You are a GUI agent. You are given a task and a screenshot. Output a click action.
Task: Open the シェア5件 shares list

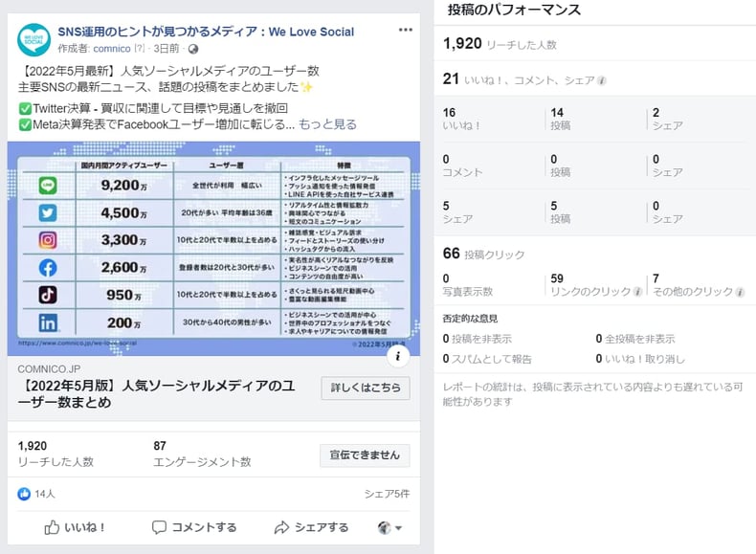point(387,494)
